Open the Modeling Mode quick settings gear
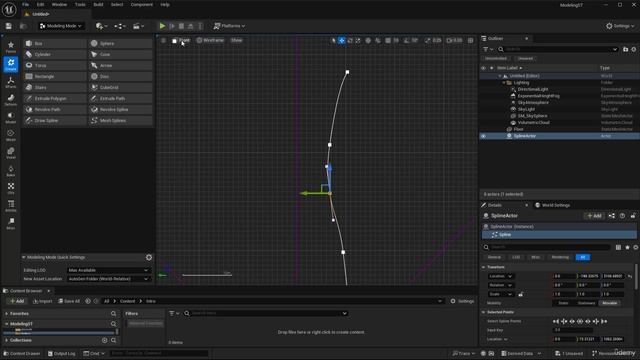This screenshot has width=640, height=360. coord(149,257)
